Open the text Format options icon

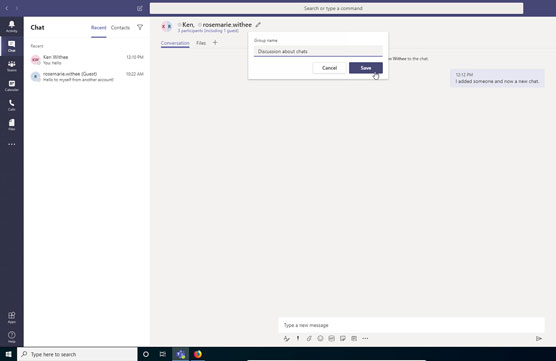point(287,339)
